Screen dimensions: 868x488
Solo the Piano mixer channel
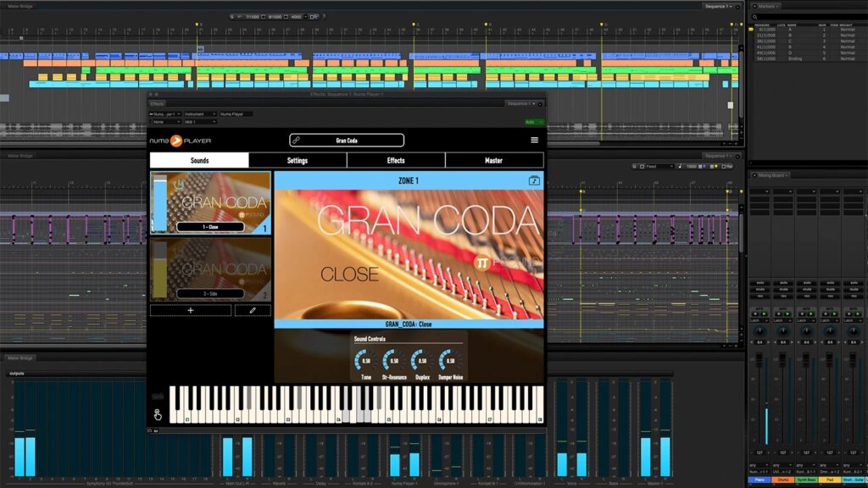[760, 283]
